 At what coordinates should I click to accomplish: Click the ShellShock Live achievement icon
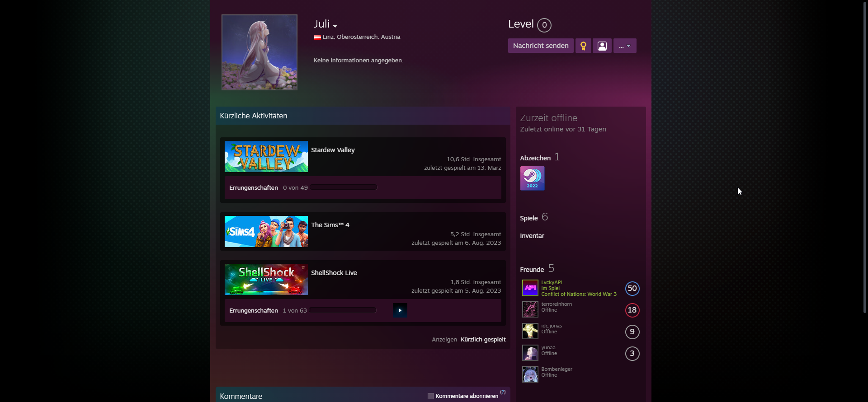pyautogui.click(x=400, y=310)
